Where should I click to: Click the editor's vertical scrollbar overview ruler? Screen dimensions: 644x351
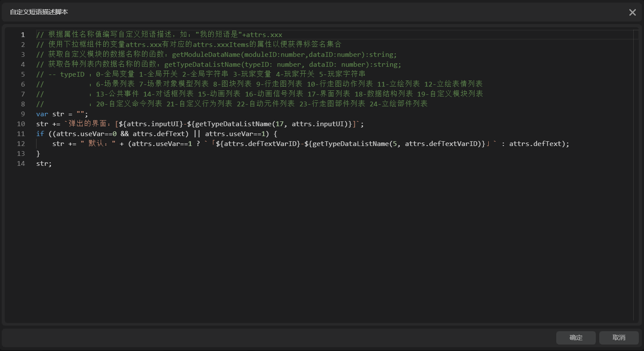(x=636, y=175)
